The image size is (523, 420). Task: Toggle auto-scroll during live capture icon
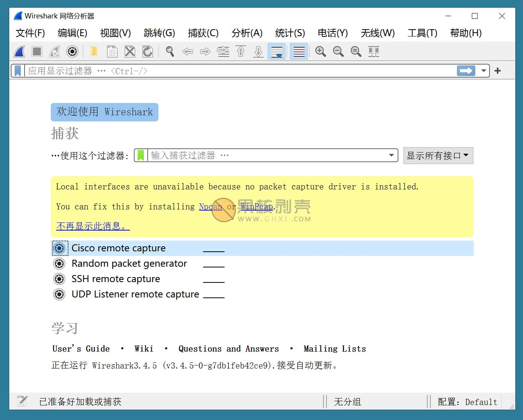276,51
